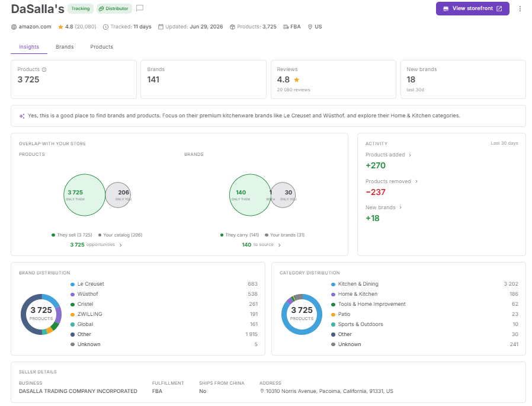Click the grey 206 only you circle

(x=118, y=195)
